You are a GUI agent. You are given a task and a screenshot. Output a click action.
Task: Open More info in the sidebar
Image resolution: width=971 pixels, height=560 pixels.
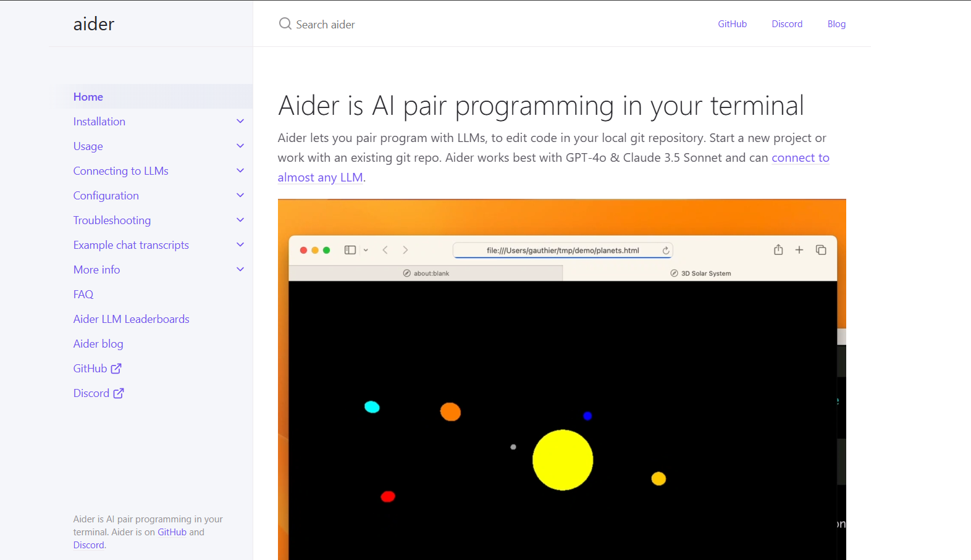tap(97, 270)
